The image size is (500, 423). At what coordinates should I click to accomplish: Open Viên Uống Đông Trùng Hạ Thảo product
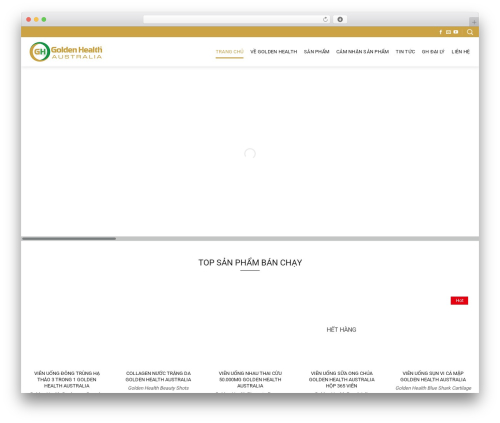click(x=67, y=379)
